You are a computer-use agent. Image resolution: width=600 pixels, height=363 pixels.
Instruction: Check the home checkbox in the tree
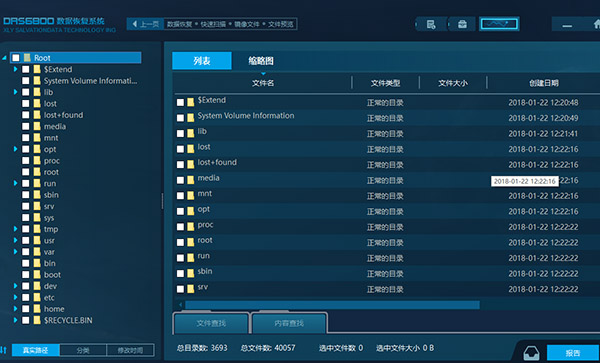pyautogui.click(x=25, y=309)
